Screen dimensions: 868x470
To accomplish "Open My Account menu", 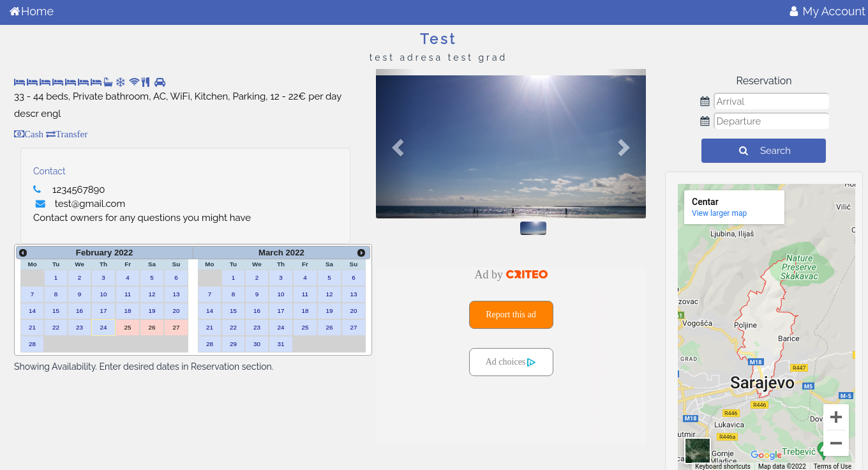I will pos(827,11).
